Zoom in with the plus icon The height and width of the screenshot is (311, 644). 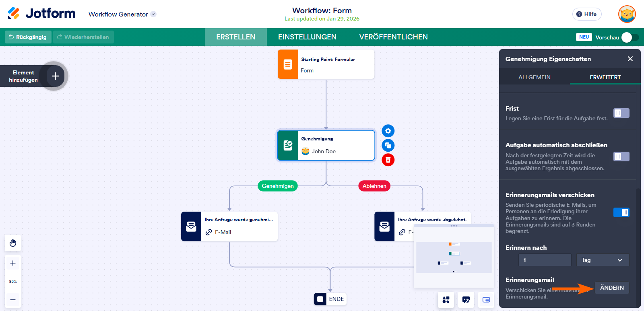(x=13, y=263)
